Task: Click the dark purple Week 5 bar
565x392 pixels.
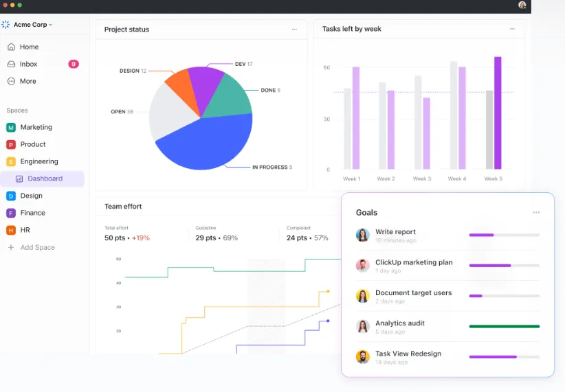Action: click(x=498, y=113)
